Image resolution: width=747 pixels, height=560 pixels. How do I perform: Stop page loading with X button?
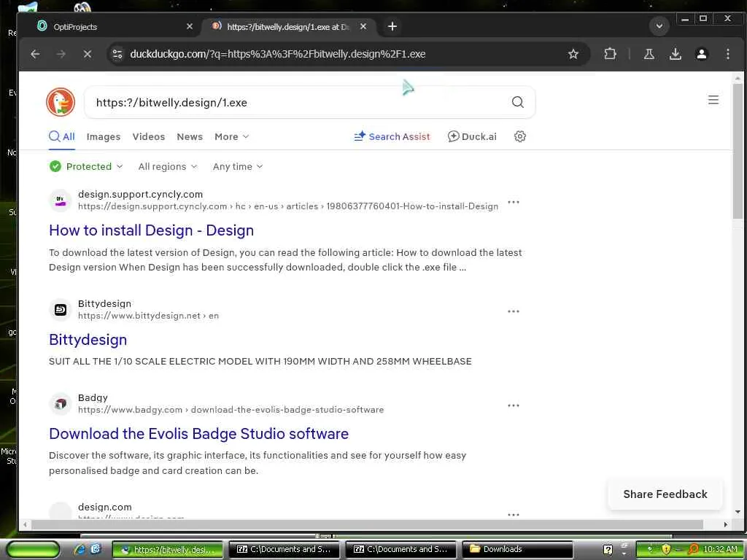(x=88, y=54)
